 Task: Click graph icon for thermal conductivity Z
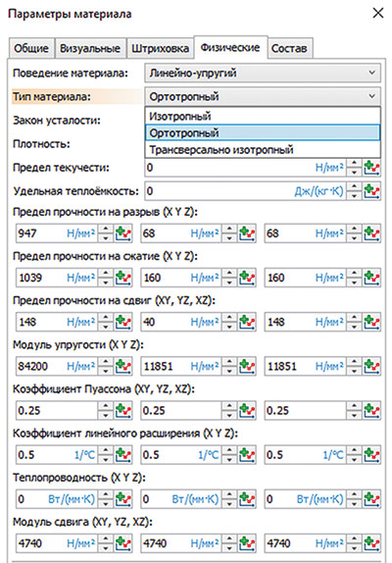(371, 499)
